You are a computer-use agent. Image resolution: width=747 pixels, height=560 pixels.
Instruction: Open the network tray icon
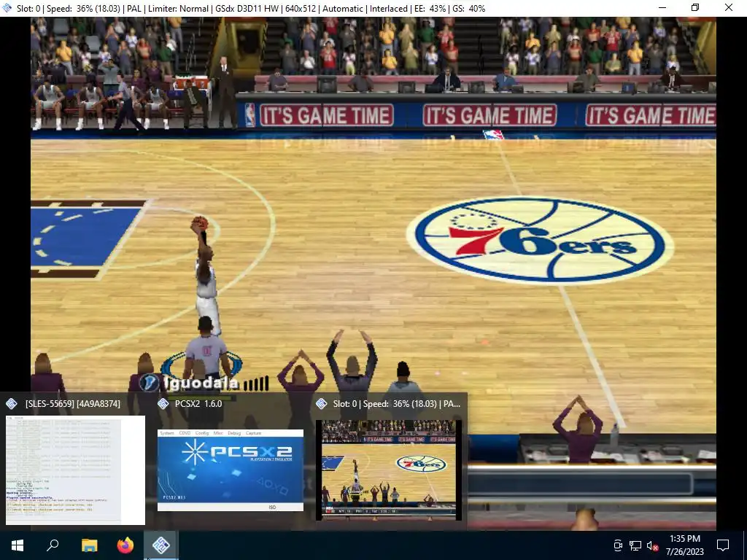coord(635,545)
